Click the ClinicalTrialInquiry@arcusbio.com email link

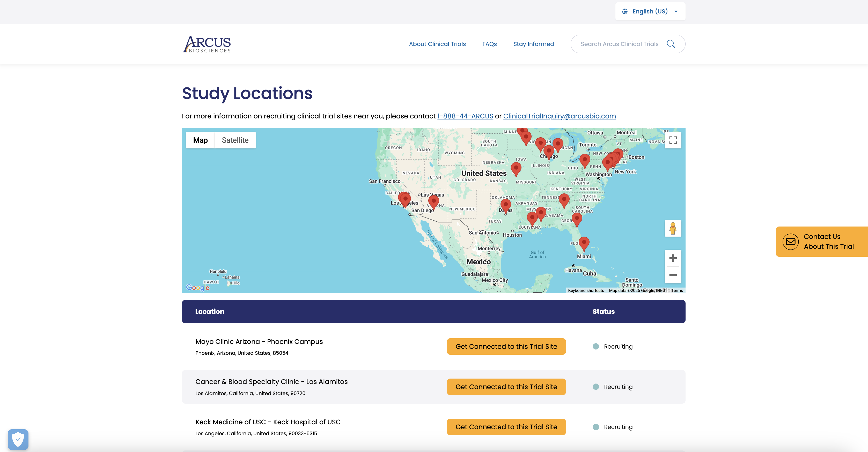click(559, 116)
